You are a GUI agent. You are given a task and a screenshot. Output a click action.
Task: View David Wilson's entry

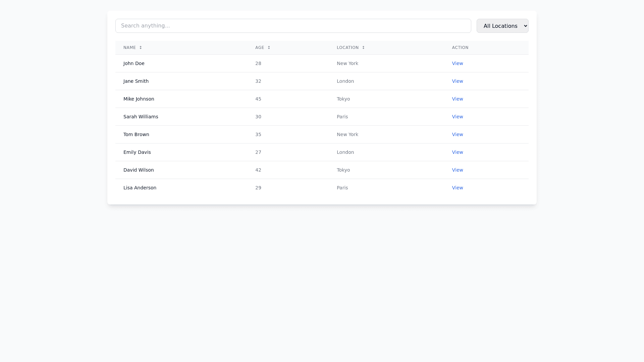(x=457, y=170)
